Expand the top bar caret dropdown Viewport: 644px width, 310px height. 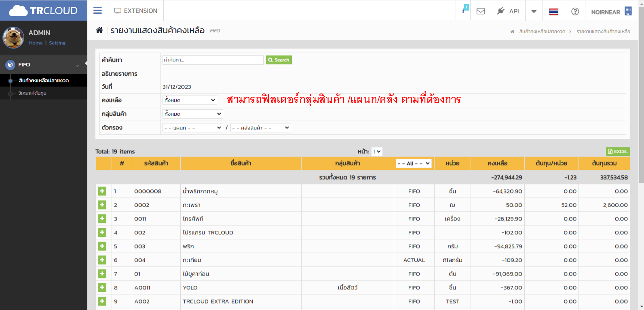(534, 11)
